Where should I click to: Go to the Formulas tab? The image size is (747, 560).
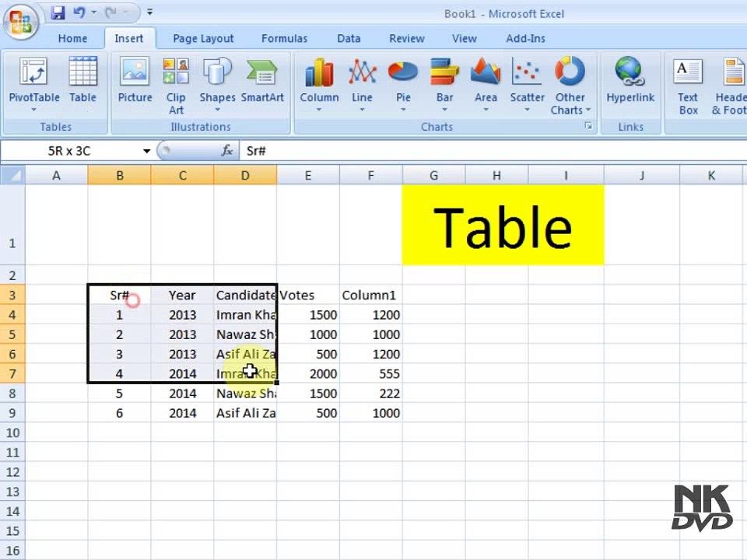click(x=285, y=39)
